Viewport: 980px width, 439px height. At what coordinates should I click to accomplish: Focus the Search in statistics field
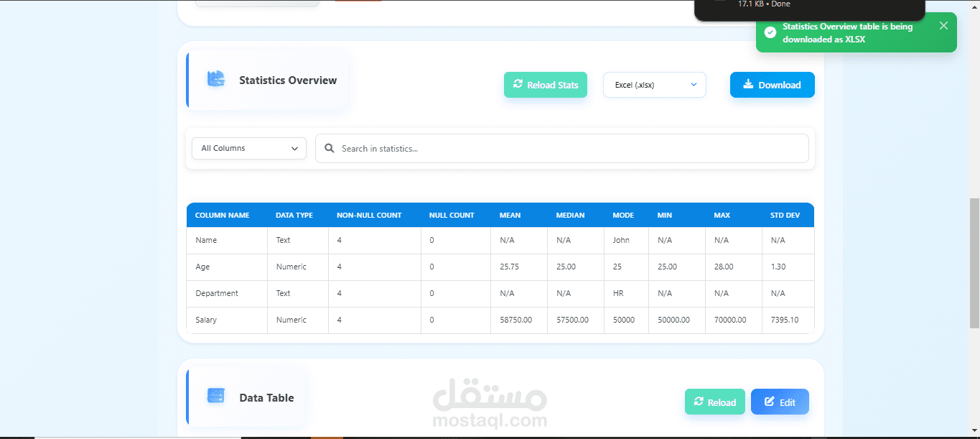tap(562, 148)
